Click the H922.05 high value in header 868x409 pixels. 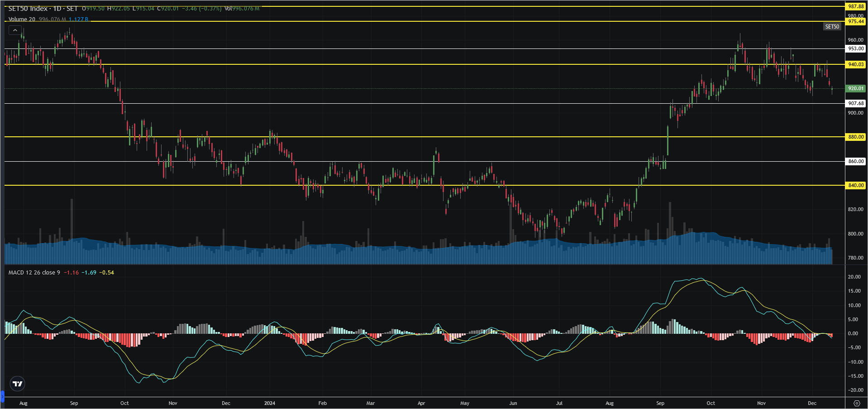coord(119,9)
